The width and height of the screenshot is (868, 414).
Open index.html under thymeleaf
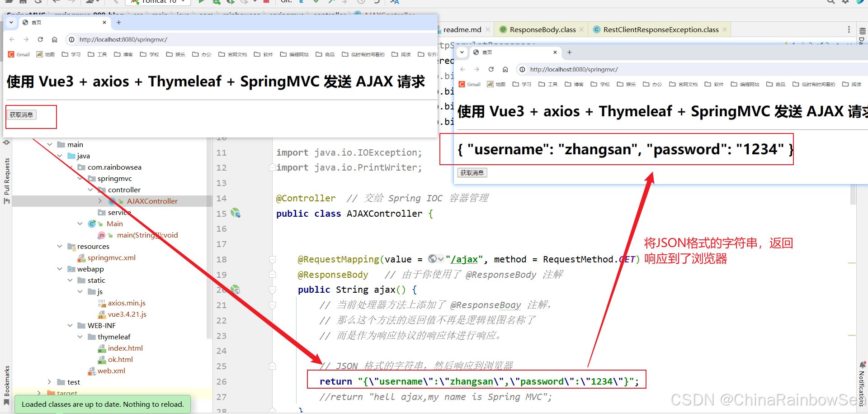pyautogui.click(x=125, y=348)
